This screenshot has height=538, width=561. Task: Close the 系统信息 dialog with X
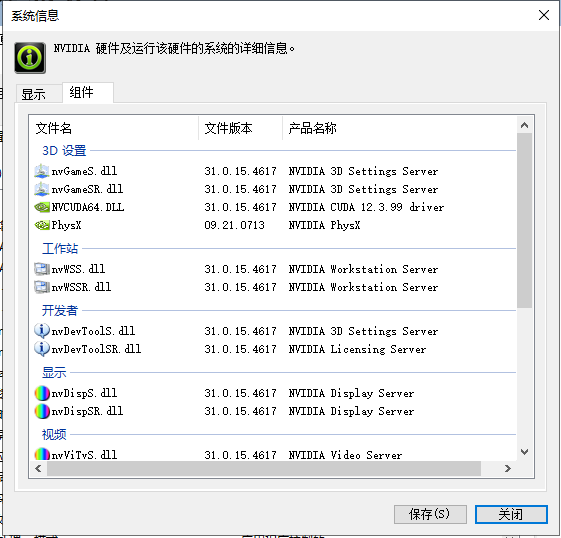click(x=544, y=15)
